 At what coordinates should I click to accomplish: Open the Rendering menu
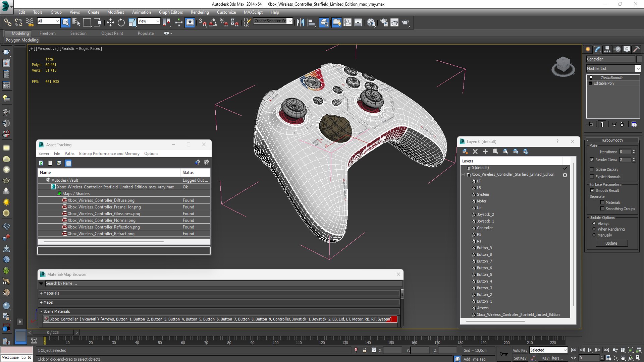(200, 12)
